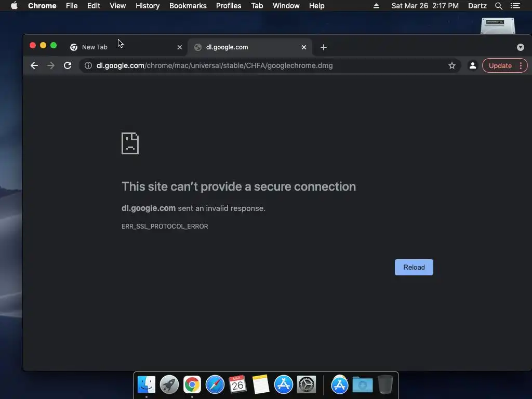
Task: Open the Bookmarks menu
Action: tap(188, 6)
